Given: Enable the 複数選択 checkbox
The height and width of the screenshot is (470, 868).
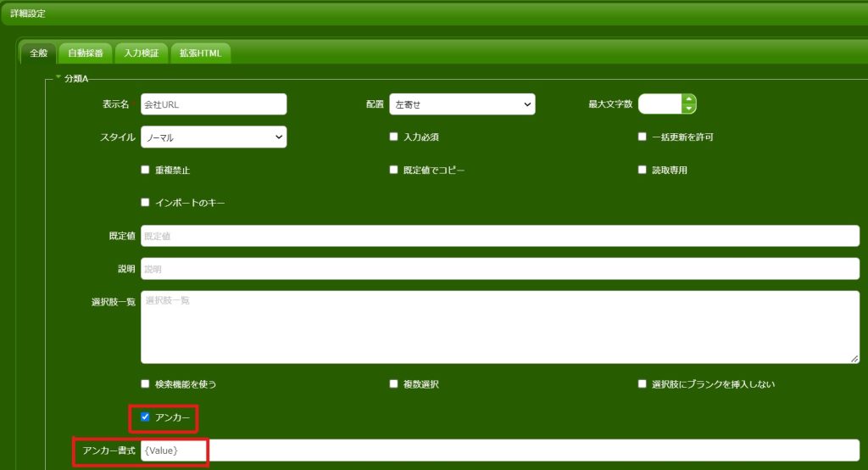Looking at the screenshot, I should click(393, 383).
